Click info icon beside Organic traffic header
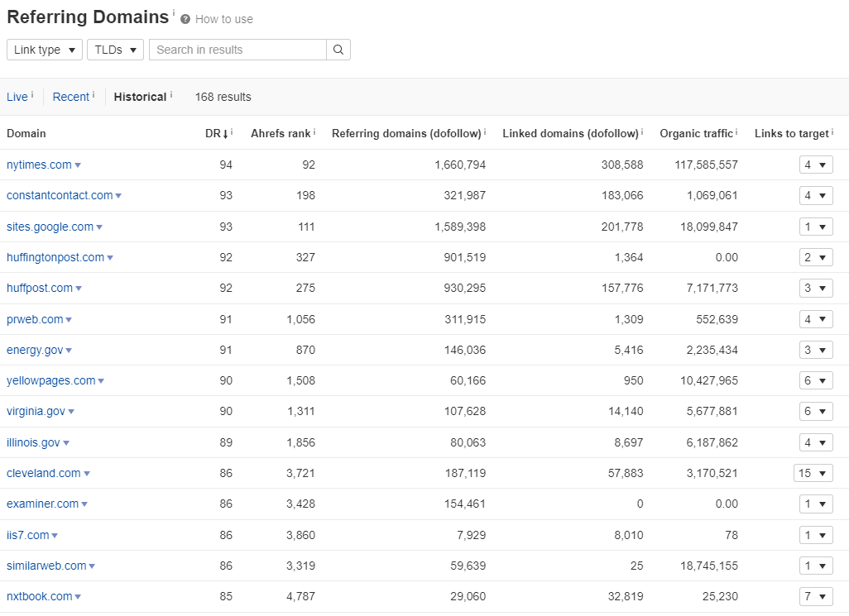This screenshot has height=616, width=849. pyautogui.click(x=736, y=131)
